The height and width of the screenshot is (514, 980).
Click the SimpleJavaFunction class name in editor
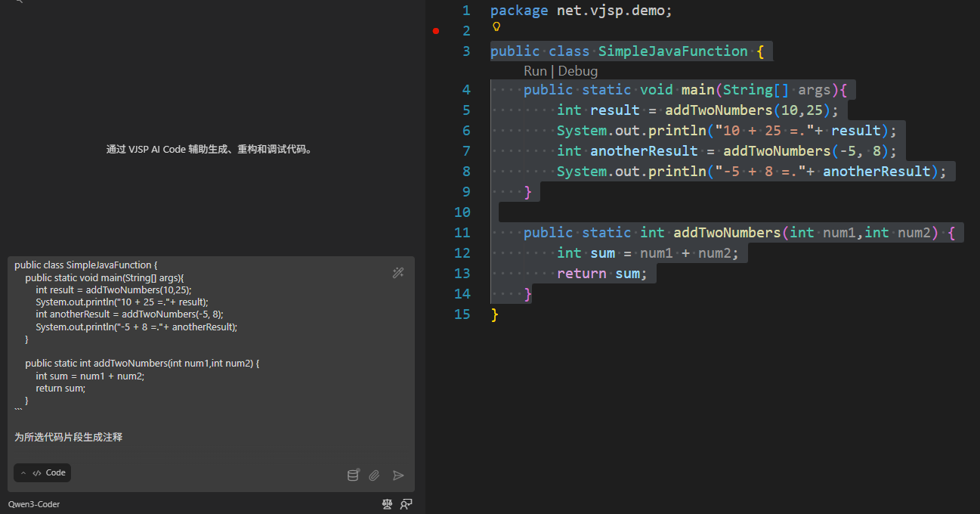coord(672,51)
